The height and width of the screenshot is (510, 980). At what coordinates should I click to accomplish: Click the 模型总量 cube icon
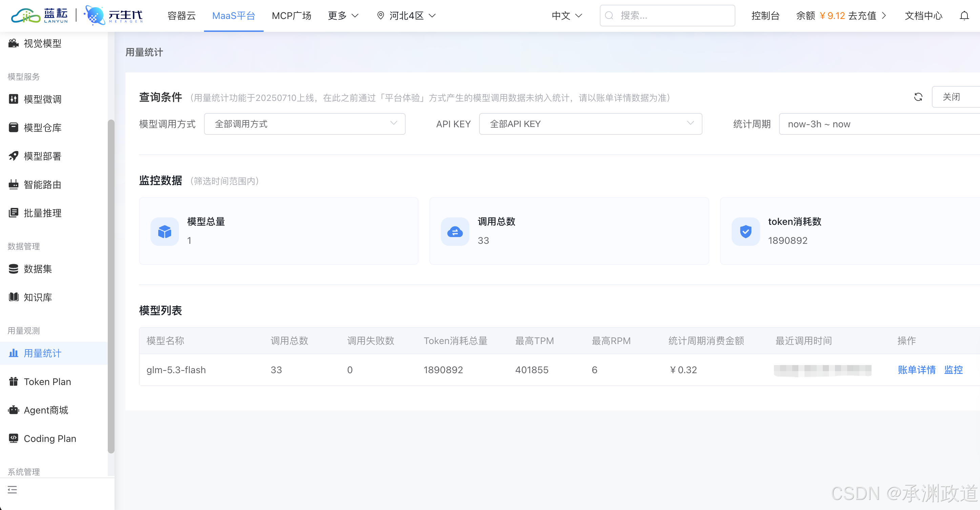click(164, 231)
